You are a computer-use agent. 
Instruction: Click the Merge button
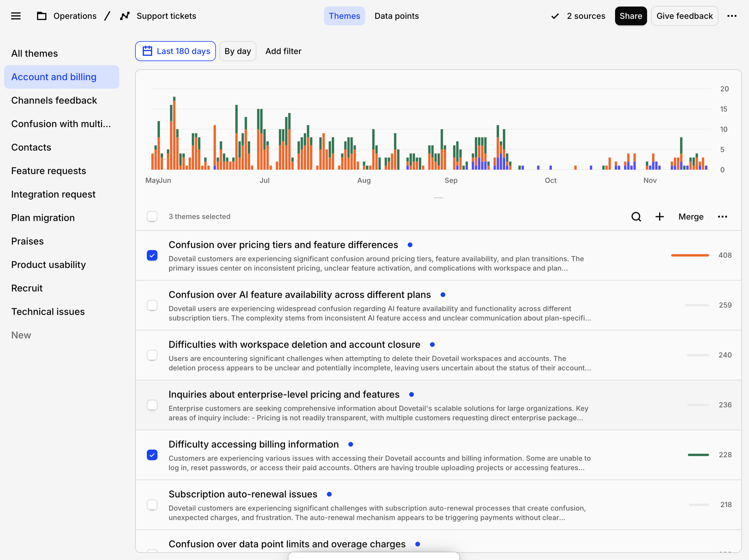coord(690,217)
